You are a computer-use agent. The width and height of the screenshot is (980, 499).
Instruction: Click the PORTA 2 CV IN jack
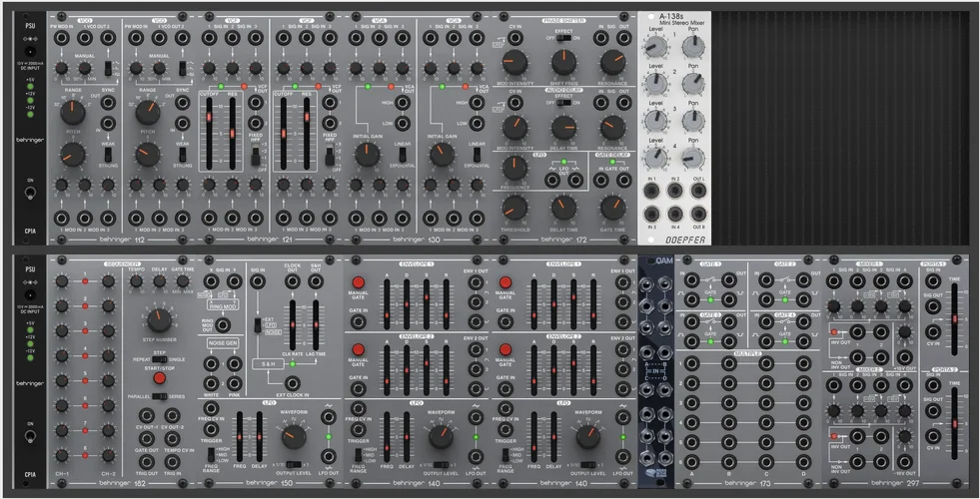pos(933,436)
